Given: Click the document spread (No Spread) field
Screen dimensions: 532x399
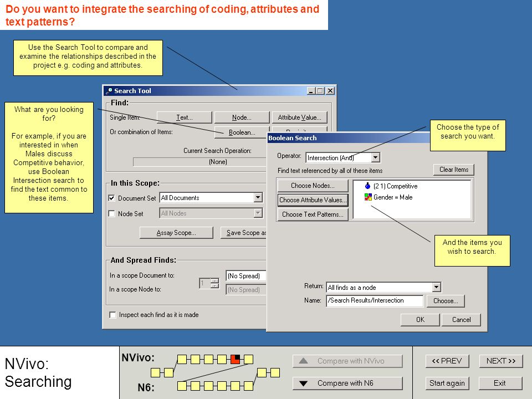Looking at the screenshot, I should tap(246, 276).
